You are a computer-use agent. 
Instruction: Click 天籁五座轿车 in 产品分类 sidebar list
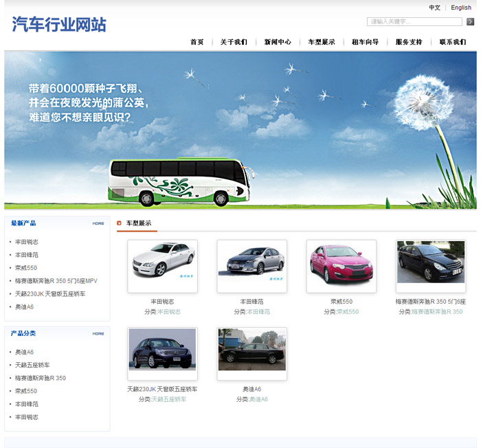32,365
